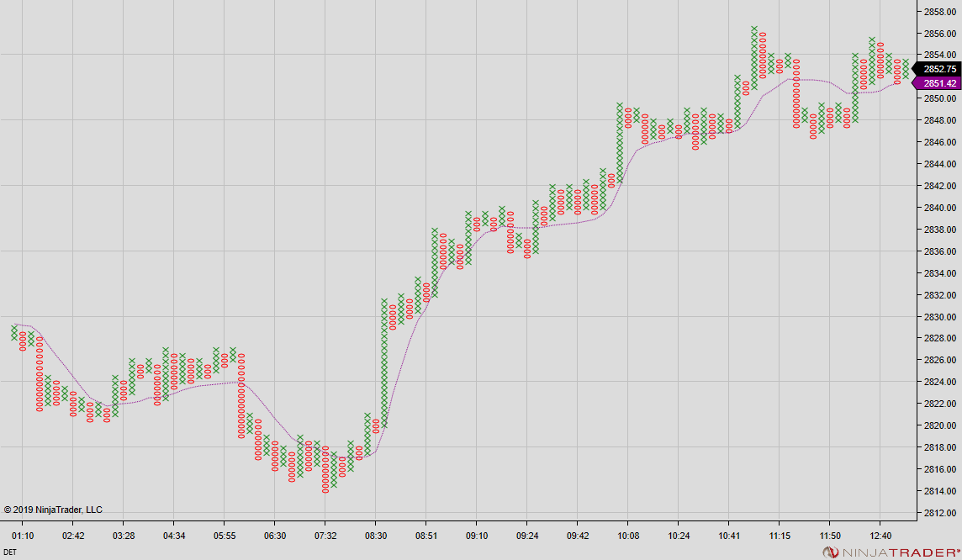Click the 2824.00 price axis label
This screenshot has height=560, width=962.
pyautogui.click(x=940, y=382)
